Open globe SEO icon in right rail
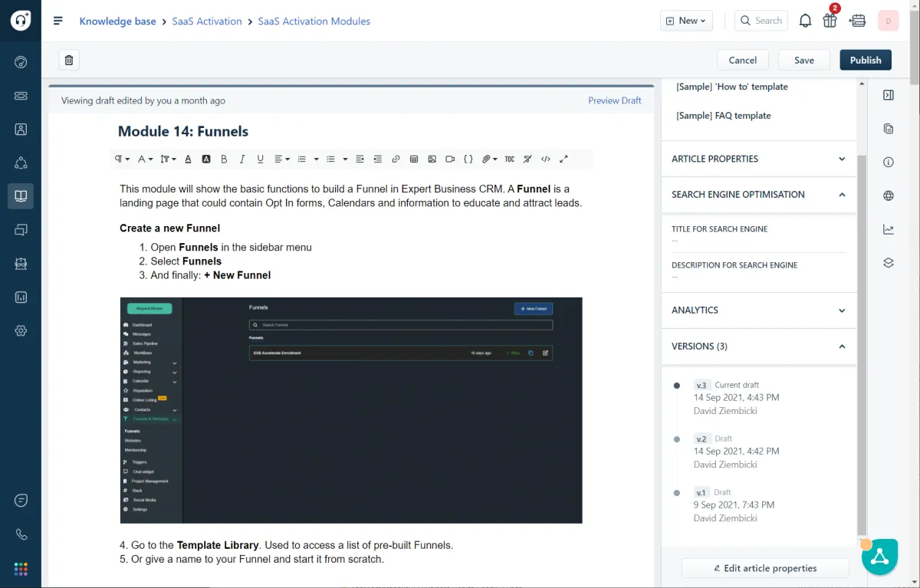 [889, 195]
